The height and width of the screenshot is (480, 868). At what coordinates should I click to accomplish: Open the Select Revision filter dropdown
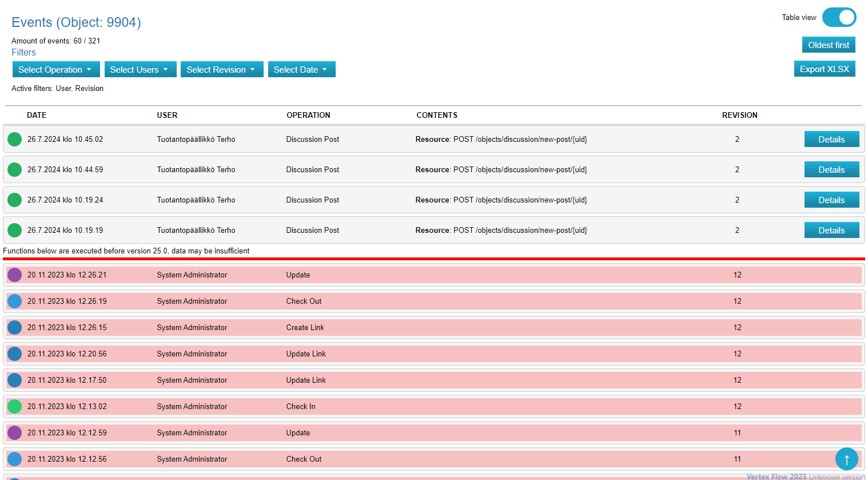[221, 69]
